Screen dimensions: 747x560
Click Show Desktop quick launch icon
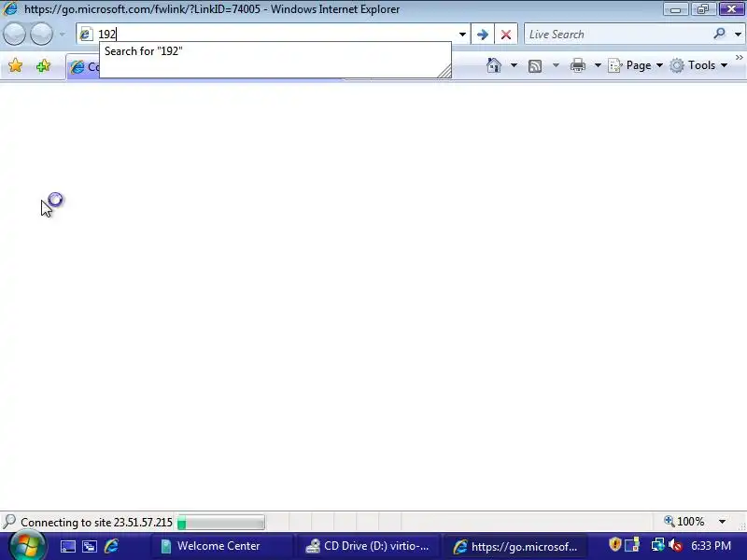tap(67, 546)
